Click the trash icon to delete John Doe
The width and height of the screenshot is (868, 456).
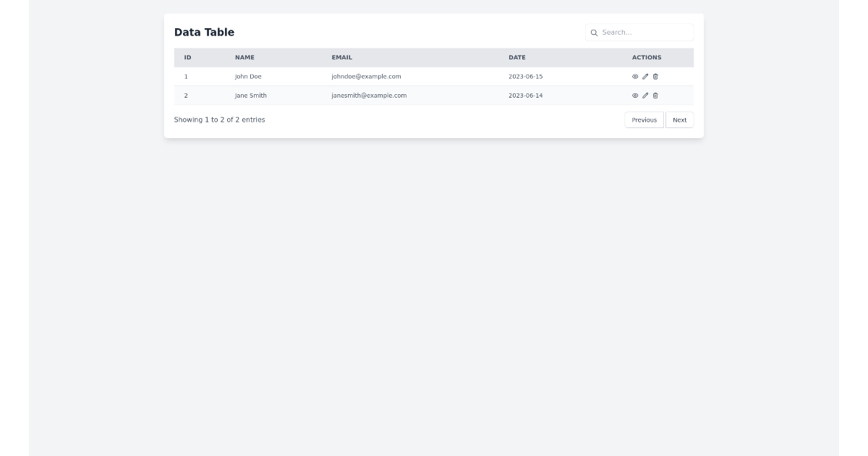point(655,76)
